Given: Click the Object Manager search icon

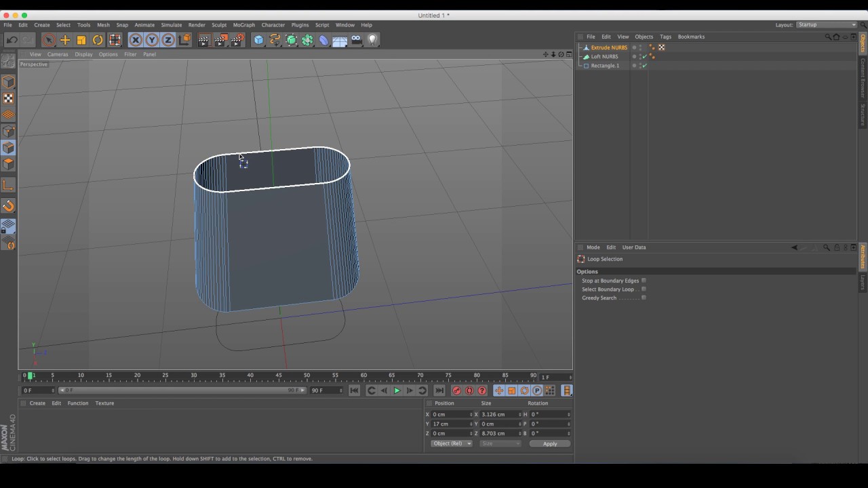Looking at the screenshot, I should [827, 37].
